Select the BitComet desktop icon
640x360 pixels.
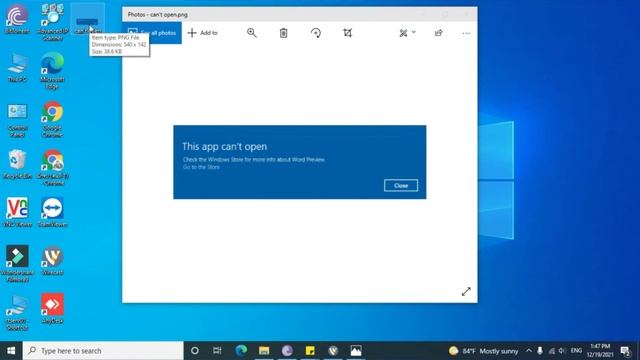(17, 19)
